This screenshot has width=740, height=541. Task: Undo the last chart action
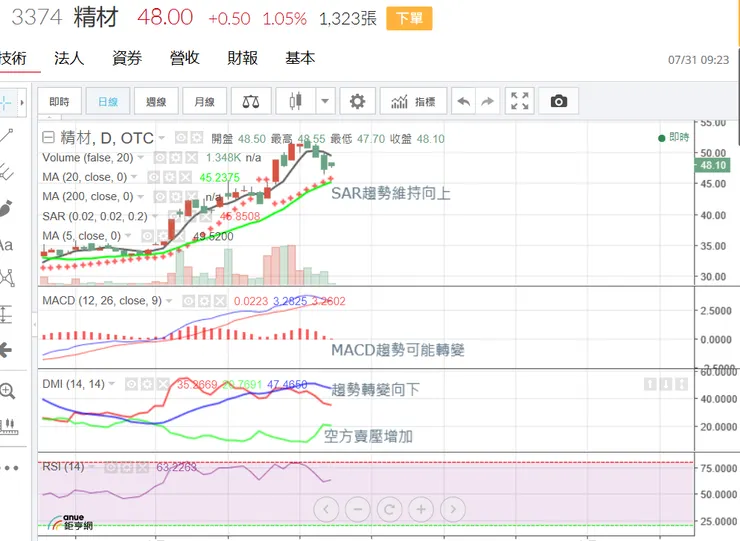click(x=463, y=101)
